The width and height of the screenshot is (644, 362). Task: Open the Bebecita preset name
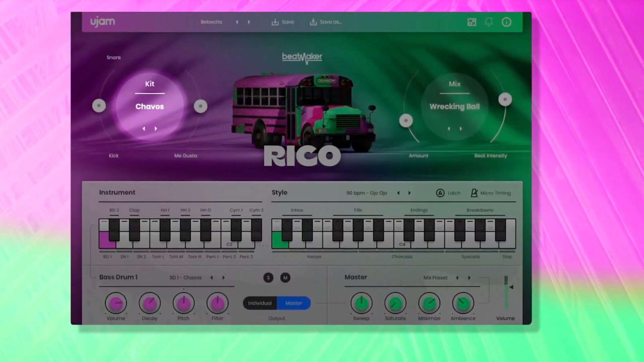click(211, 22)
